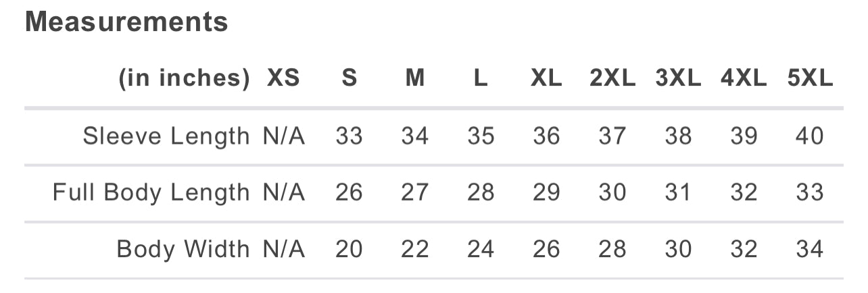Click the (in inches) unit label

coord(184,79)
